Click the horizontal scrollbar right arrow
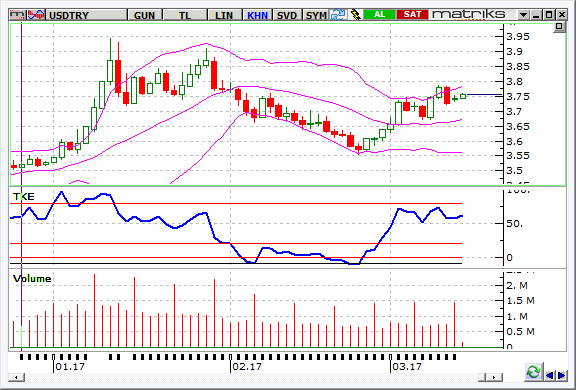Image resolution: width=576 pixels, height=390 pixels. tap(494, 377)
